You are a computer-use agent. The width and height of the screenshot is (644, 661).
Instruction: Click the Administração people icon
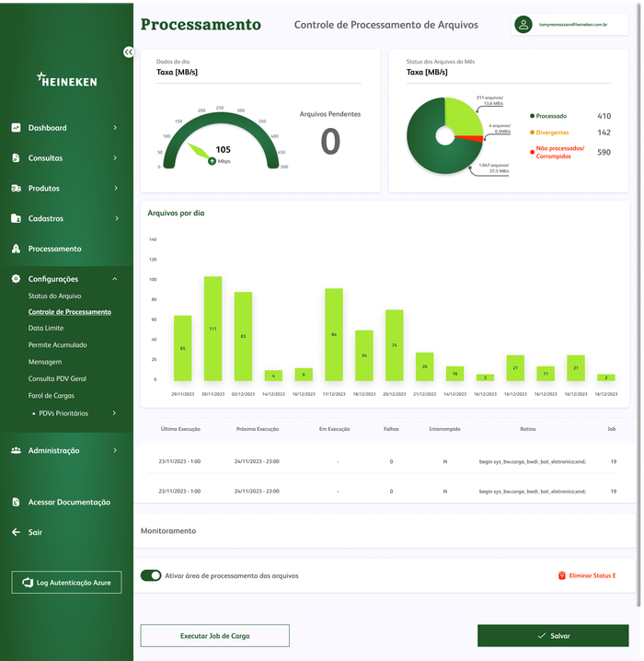16,450
